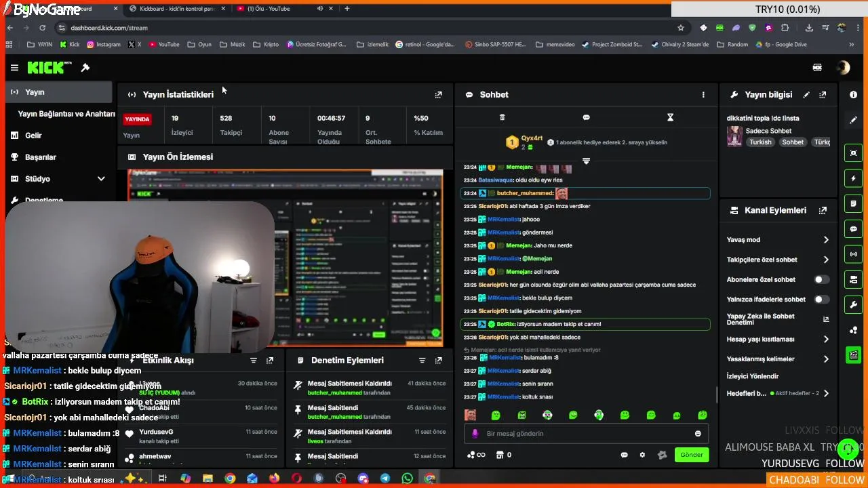The height and width of the screenshot is (488, 868).
Task: Pop out the Etkinlik Akışı panel
Action: 270,361
